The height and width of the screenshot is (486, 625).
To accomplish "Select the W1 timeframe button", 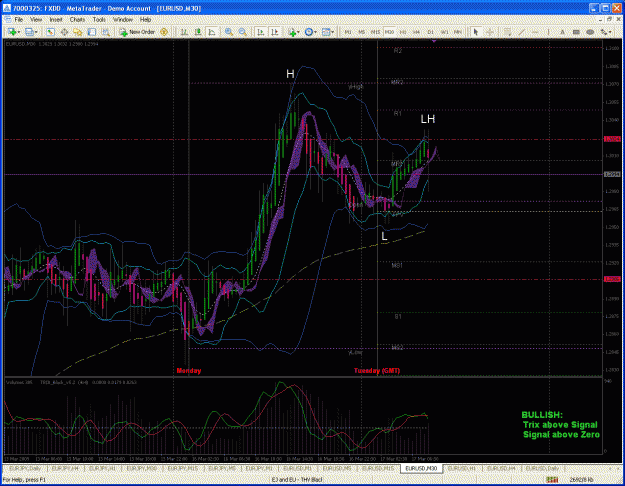I will pos(444,32).
